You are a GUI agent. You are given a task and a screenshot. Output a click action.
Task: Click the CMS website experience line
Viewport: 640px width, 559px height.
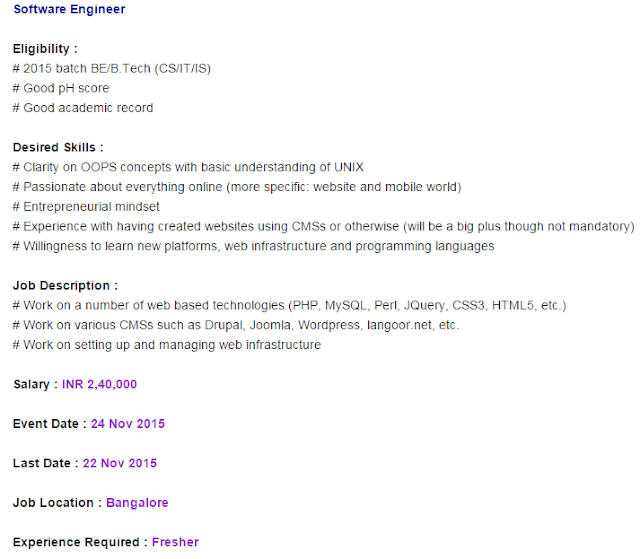(323, 226)
